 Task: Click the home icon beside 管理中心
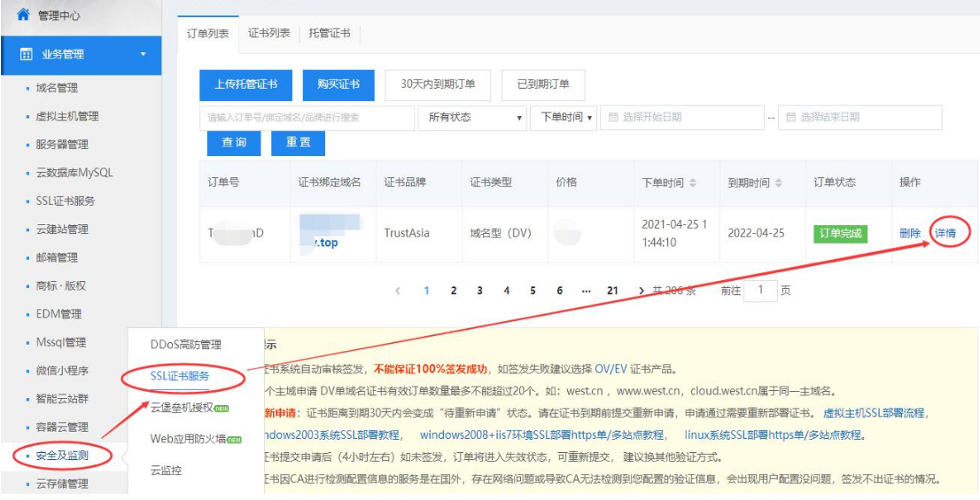(x=23, y=15)
